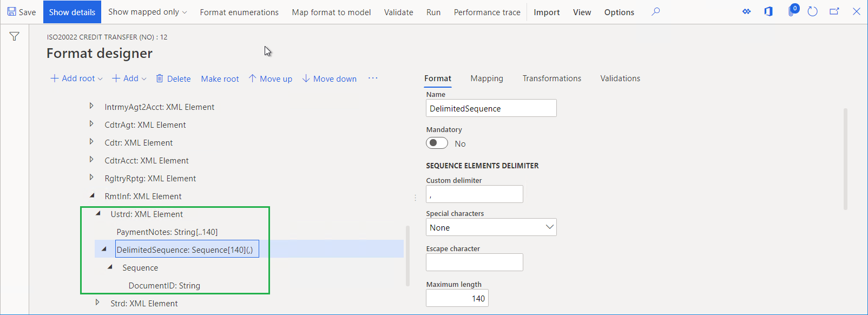This screenshot has width=868, height=315.
Task: Click the Validate button
Action: [x=398, y=12]
